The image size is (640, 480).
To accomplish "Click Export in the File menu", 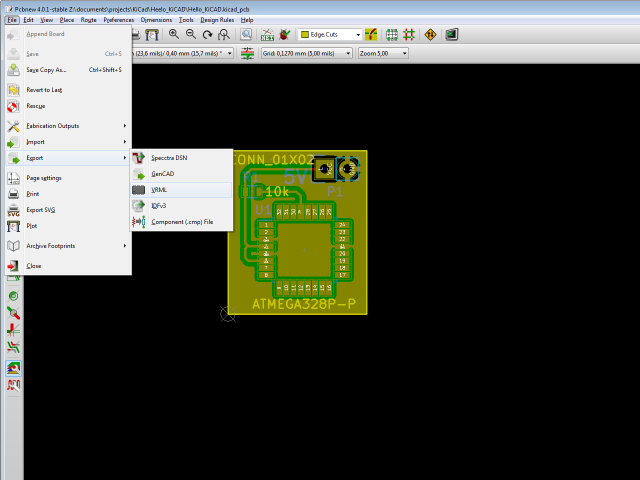I will click(68, 158).
